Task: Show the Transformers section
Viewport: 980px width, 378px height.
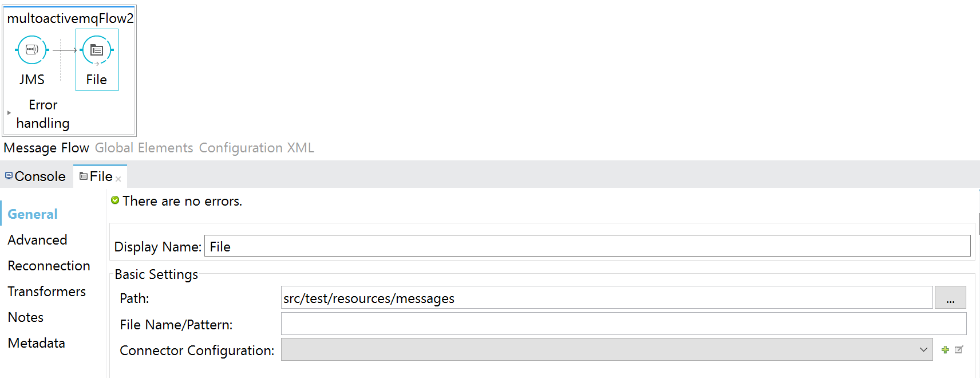Action: click(46, 292)
